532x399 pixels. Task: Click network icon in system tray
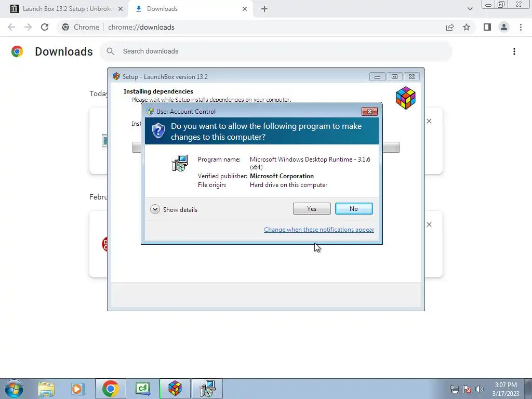coord(454,389)
